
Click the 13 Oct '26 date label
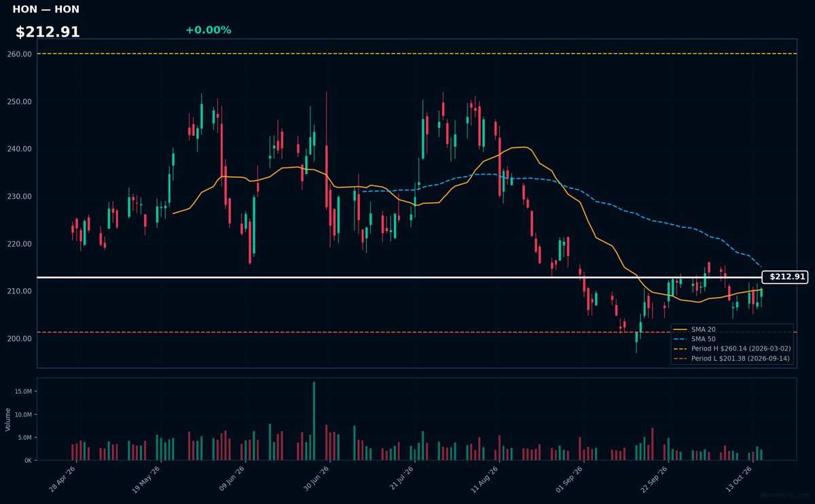(x=740, y=479)
